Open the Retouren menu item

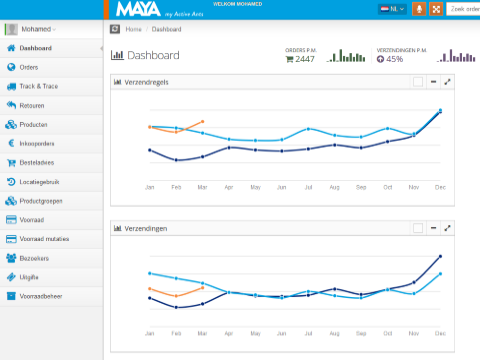coord(52,105)
